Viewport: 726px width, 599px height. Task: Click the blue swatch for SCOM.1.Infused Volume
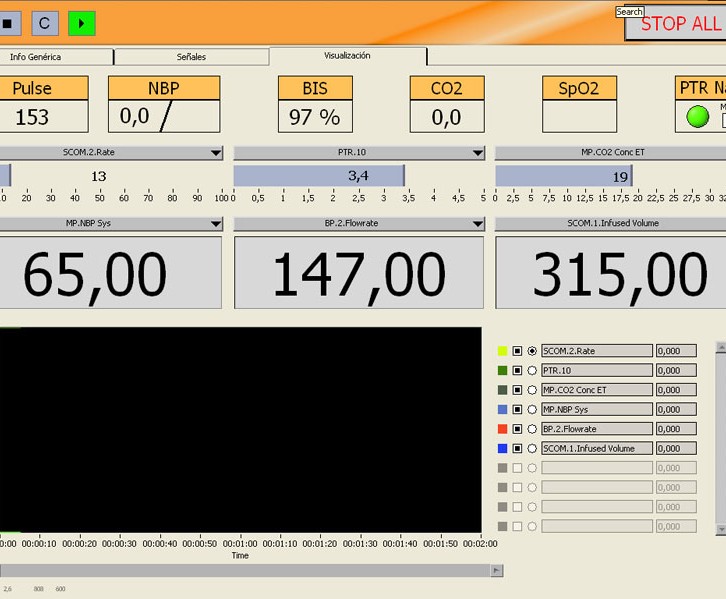coord(502,448)
